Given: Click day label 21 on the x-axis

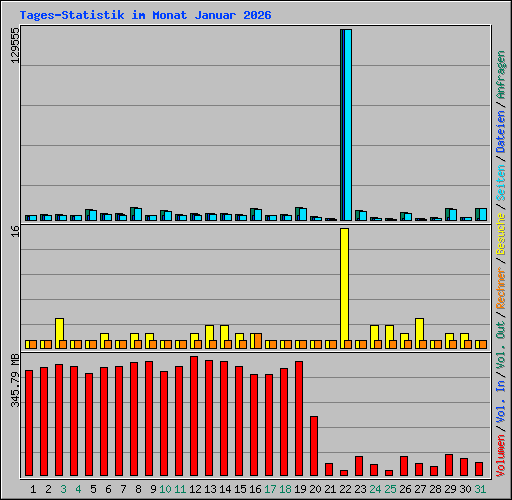Looking at the screenshot, I should pos(330,489).
